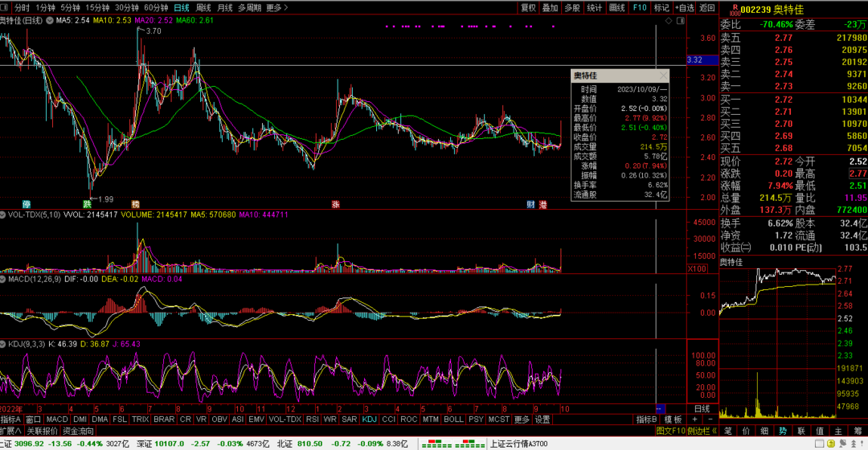This screenshot has height=450, width=868.
Task: Click the 张 event marker on the chart
Action: pyautogui.click(x=335, y=204)
